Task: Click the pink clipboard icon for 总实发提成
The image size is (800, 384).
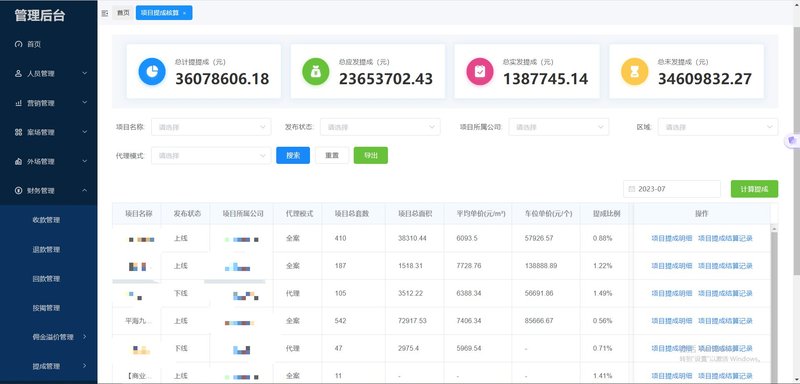Action: click(480, 71)
